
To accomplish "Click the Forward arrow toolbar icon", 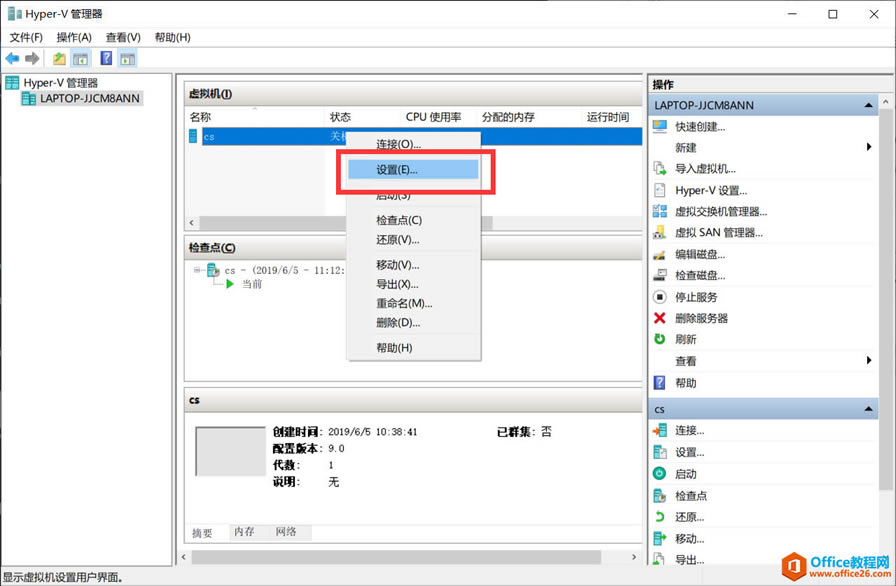I will coord(32,58).
